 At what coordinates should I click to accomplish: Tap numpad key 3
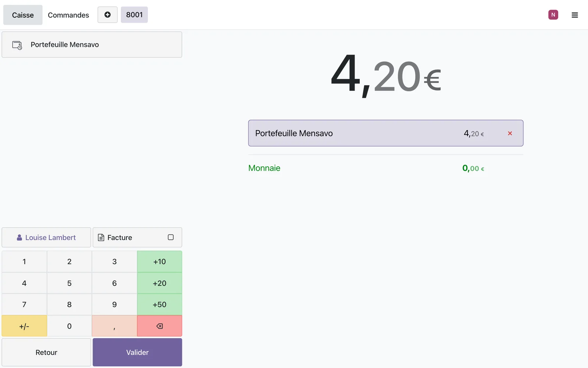point(114,262)
